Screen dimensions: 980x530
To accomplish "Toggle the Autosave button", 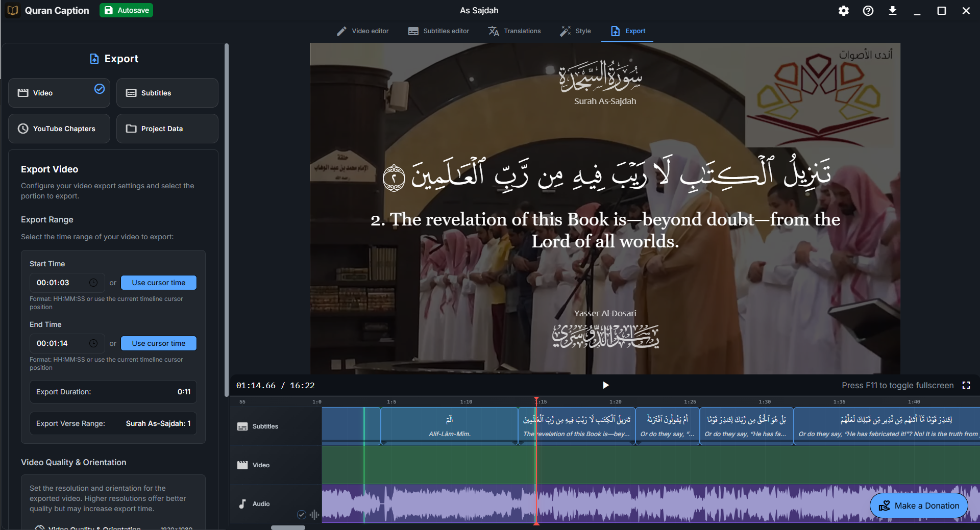I will tap(127, 10).
